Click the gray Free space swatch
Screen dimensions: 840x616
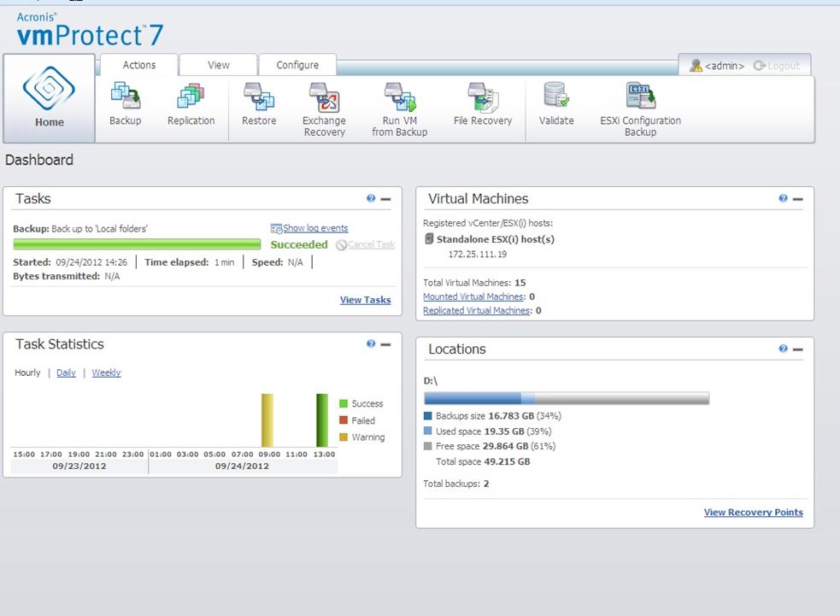(427, 446)
